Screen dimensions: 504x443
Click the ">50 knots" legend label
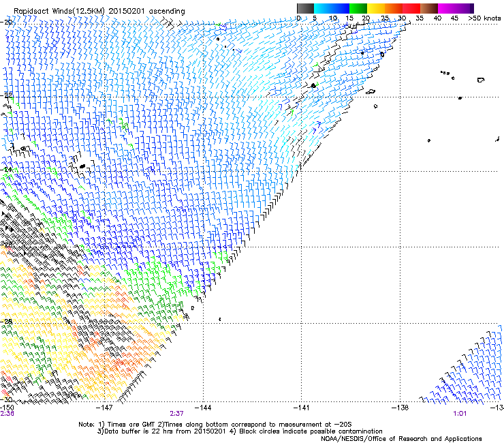tap(484, 18)
